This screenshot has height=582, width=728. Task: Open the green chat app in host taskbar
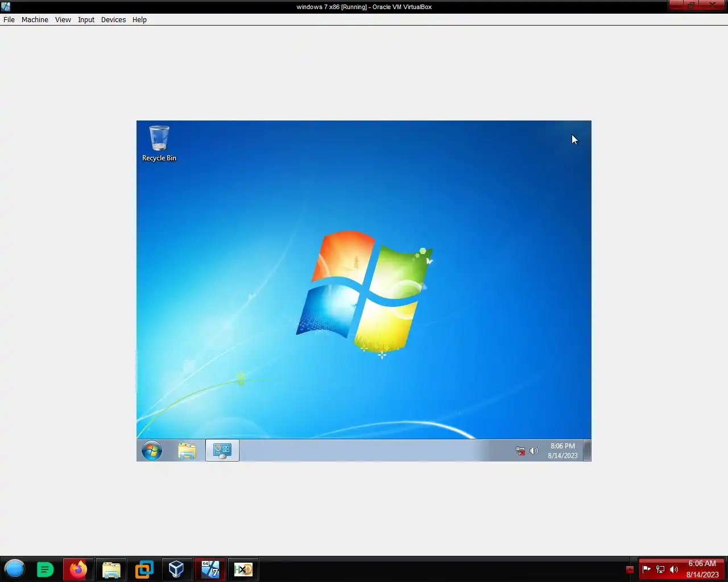(x=45, y=569)
